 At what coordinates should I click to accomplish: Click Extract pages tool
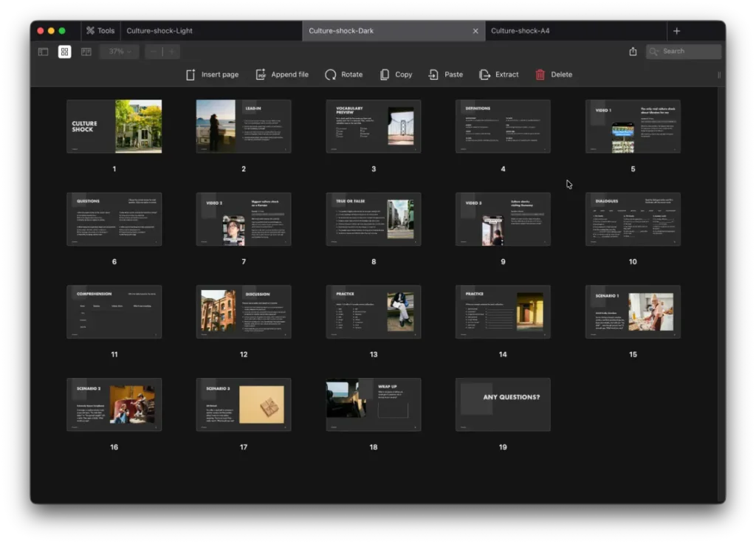click(499, 75)
